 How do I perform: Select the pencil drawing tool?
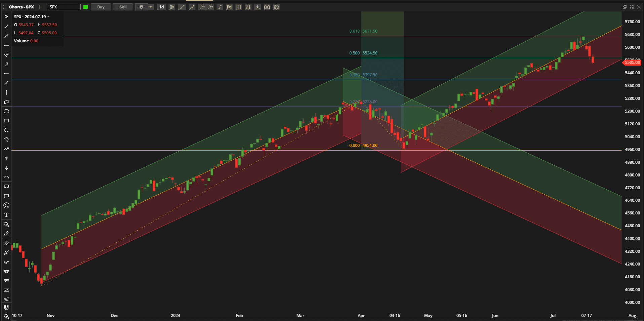(6, 234)
